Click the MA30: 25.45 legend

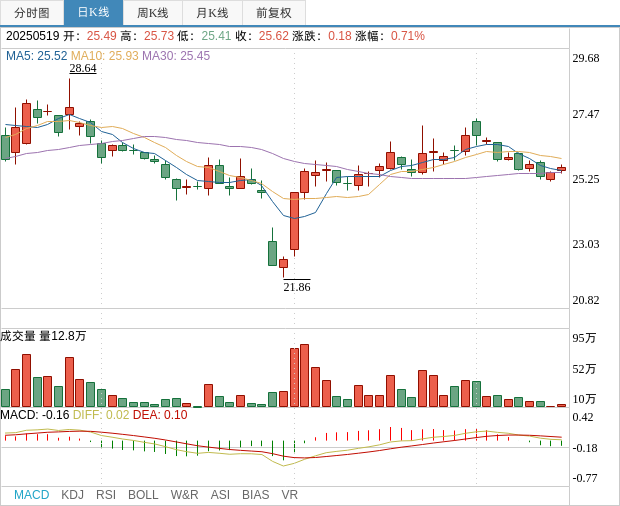coord(176,56)
